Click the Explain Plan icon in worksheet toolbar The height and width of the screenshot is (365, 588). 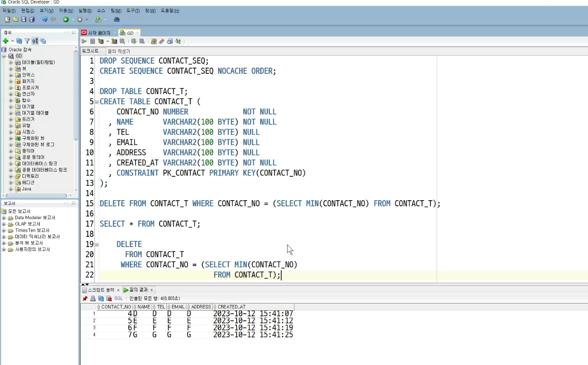[x=101, y=41]
